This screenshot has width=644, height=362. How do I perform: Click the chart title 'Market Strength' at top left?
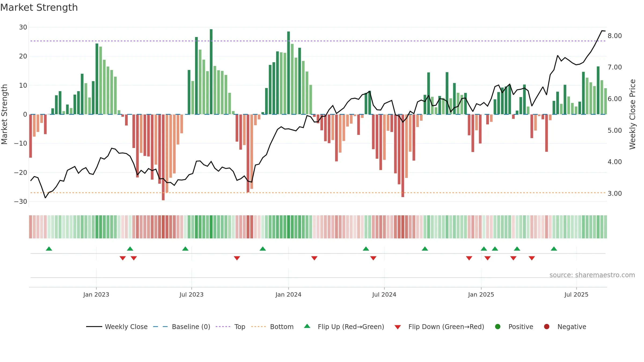[39, 8]
